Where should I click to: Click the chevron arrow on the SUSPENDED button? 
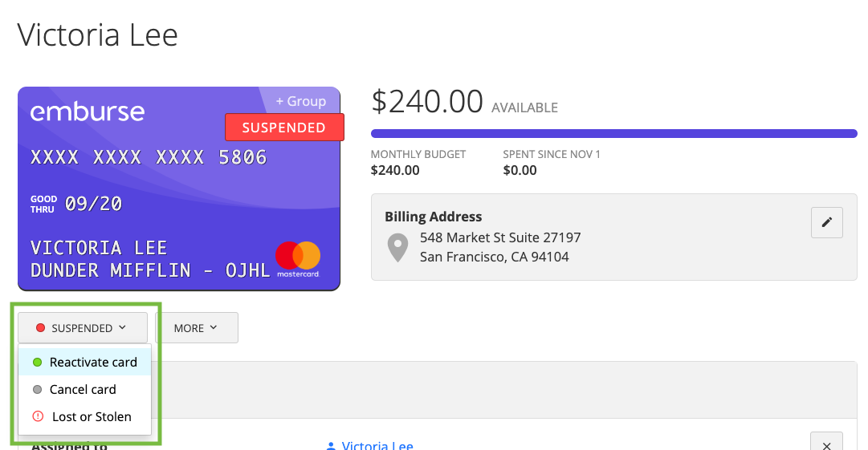point(122,327)
